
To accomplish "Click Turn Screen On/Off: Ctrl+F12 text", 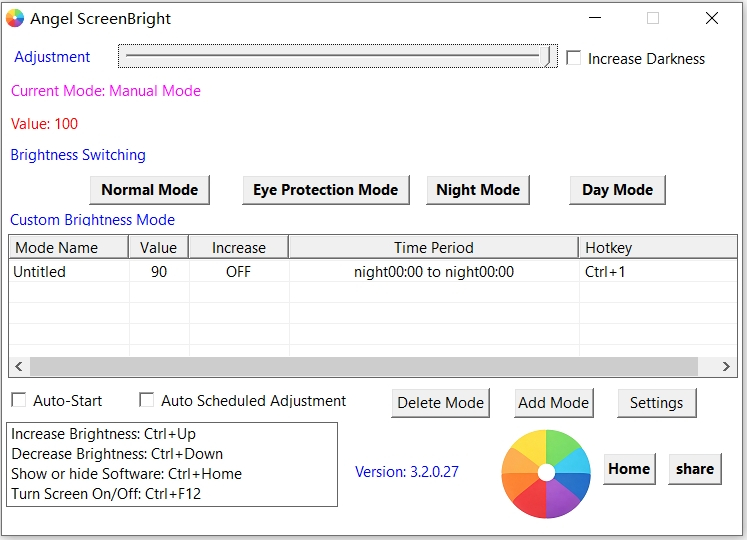I will coord(106,494).
